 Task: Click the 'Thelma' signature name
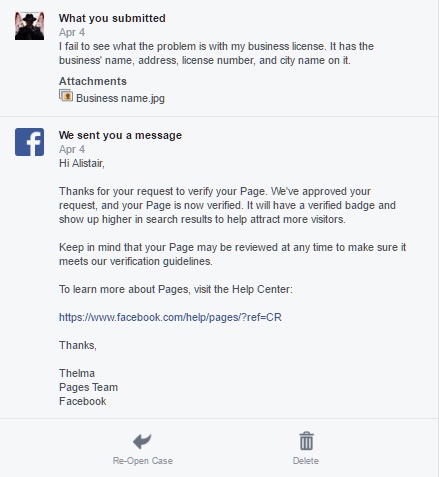click(x=77, y=373)
